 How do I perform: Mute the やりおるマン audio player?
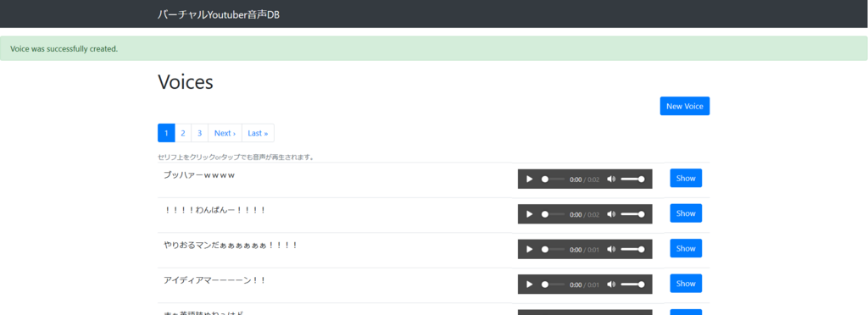tap(611, 249)
